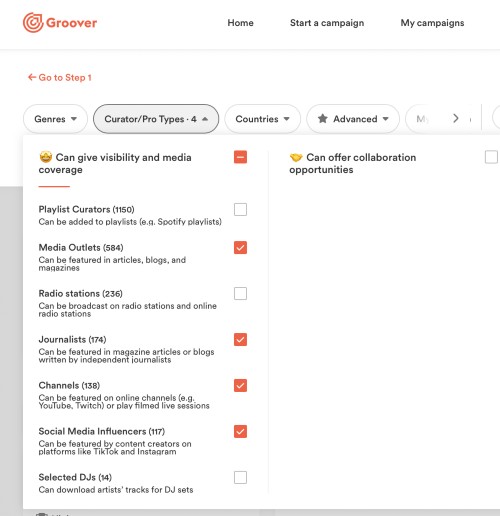Expand the Countries dropdown
The width and height of the screenshot is (500, 516).
pyautogui.click(x=262, y=119)
